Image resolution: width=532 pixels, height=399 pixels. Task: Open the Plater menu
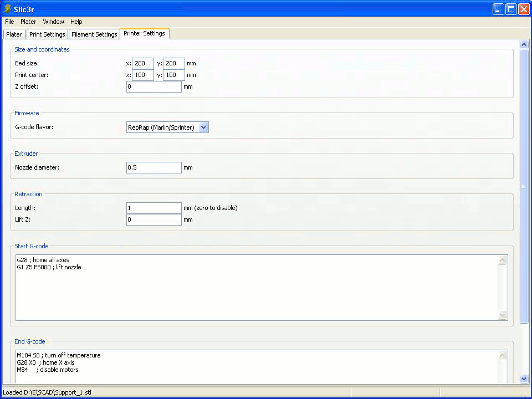28,22
